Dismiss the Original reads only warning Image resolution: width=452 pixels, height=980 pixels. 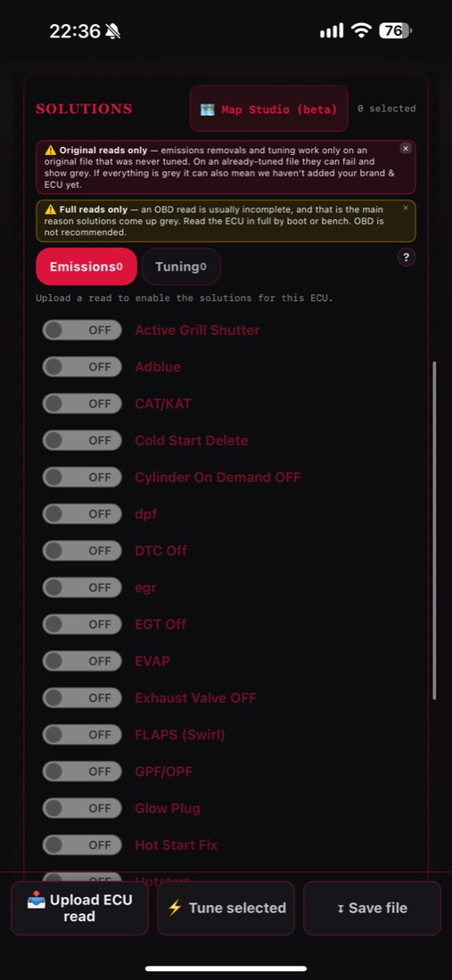click(406, 148)
